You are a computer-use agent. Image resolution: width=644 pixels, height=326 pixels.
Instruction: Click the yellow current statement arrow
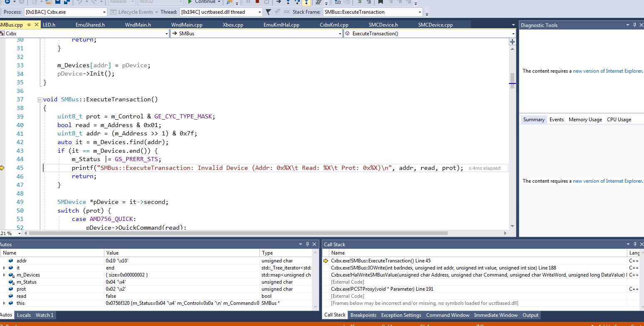2,168
